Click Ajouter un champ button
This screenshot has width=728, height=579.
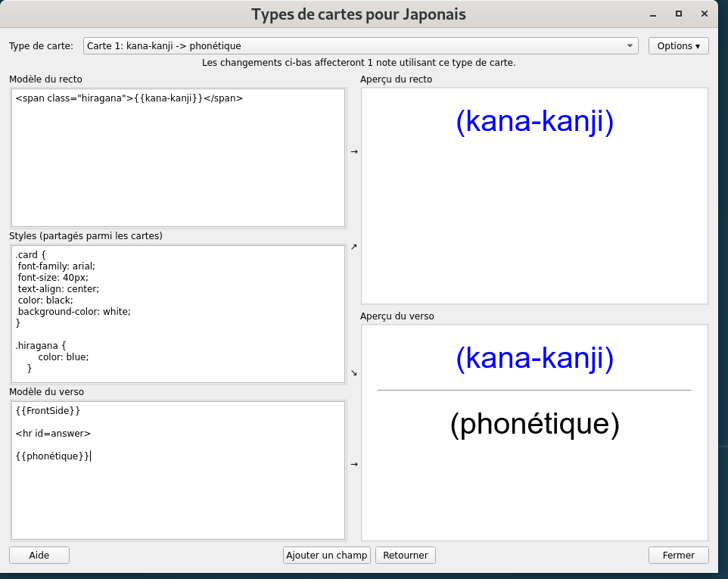327,556
